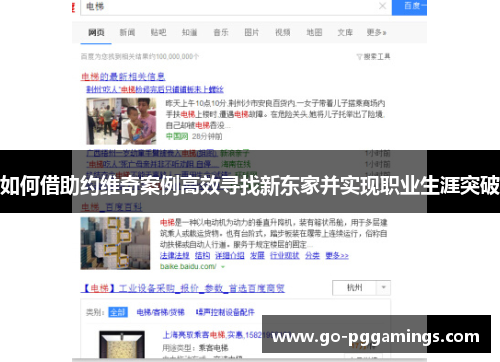Open the 贴吧 tab
This screenshot has height=362, width=500.
(158, 32)
